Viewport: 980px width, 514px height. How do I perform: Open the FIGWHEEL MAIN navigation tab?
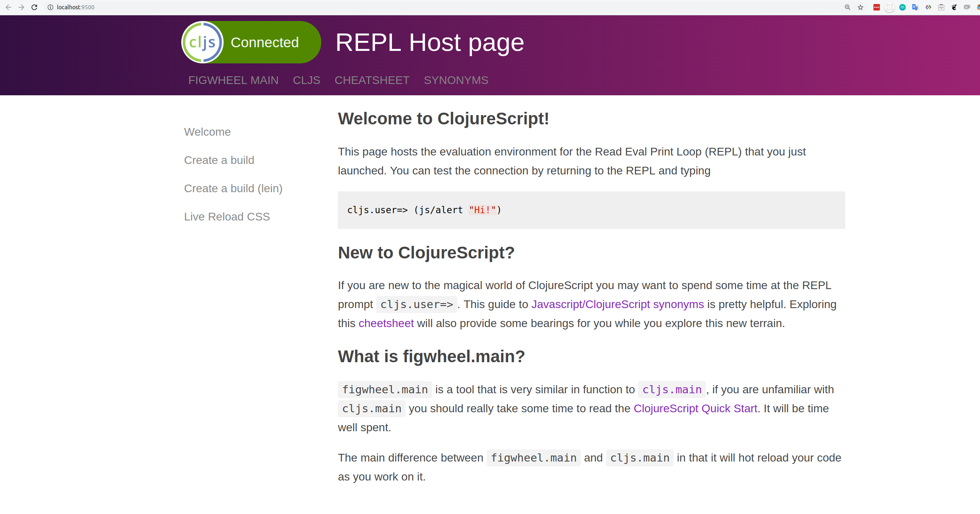pos(233,80)
